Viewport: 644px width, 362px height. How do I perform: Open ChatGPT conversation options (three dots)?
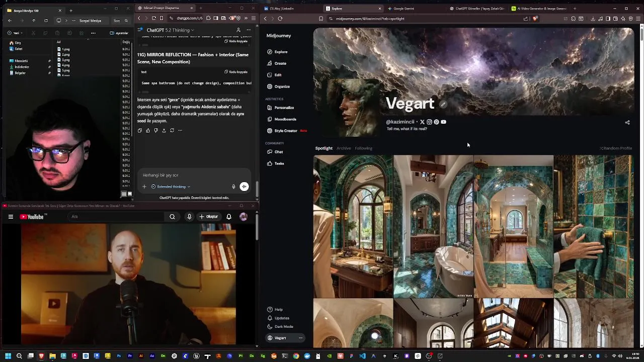pos(249,30)
